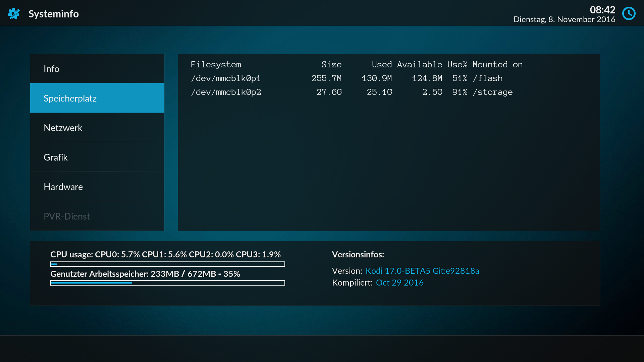The image size is (644, 362).
Task: Open the Info section
Action: point(97,69)
